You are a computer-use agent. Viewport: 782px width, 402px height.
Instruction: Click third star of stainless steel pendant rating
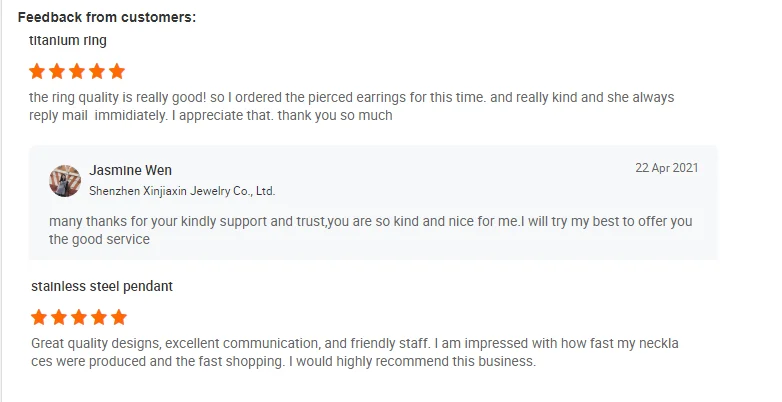click(x=80, y=318)
